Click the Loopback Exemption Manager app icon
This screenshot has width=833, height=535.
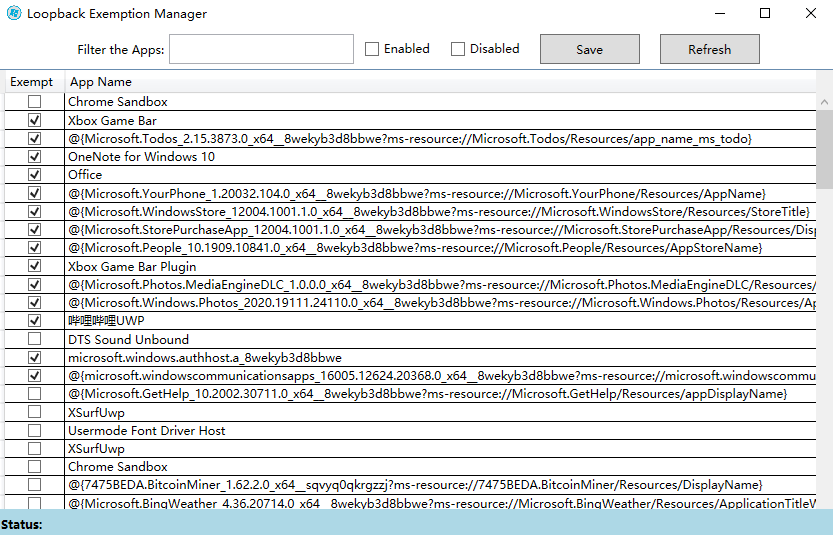(x=14, y=13)
